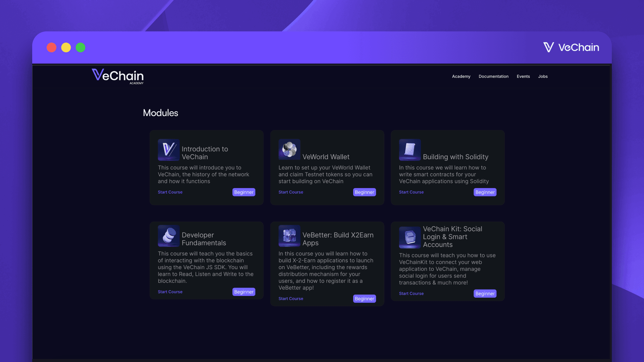Start the VeWorld Wallet course
This screenshot has height=362, width=644.
coord(291,192)
